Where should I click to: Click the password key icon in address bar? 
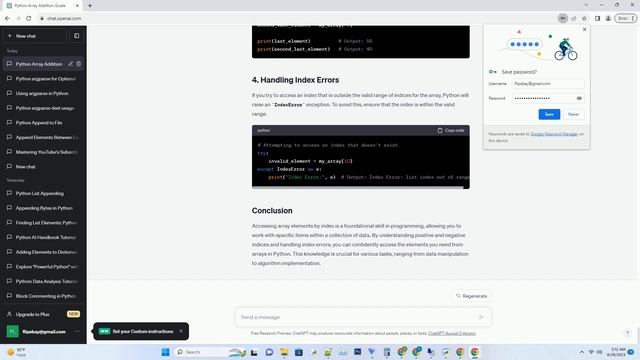coord(563,18)
